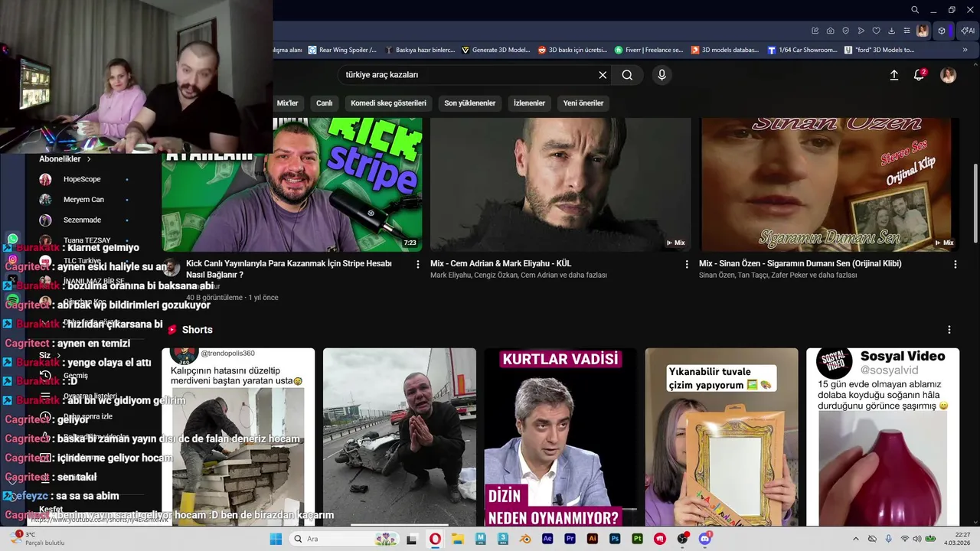Image resolution: width=980 pixels, height=551 pixels.
Task: Open the YouTube account avatar menu
Action: click(948, 75)
